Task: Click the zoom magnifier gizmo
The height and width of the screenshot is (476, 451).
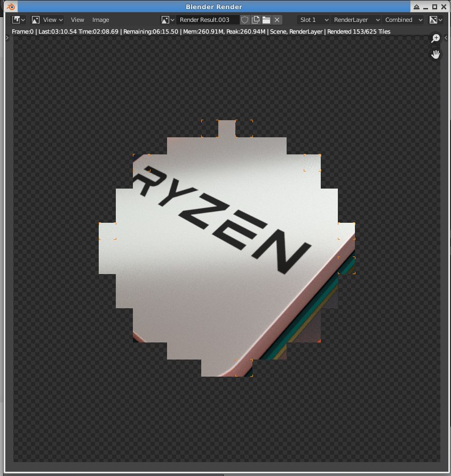Action: [436, 38]
